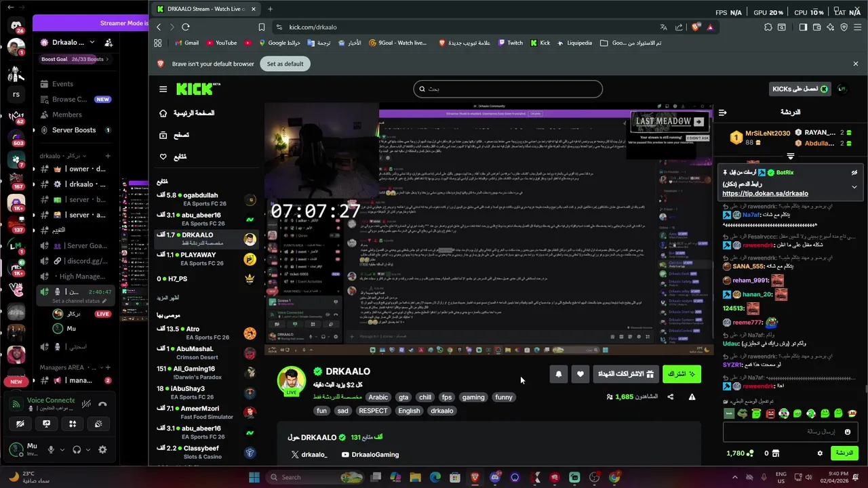Bookmark this page icon
The height and width of the screenshot is (488, 868).
click(x=262, y=27)
